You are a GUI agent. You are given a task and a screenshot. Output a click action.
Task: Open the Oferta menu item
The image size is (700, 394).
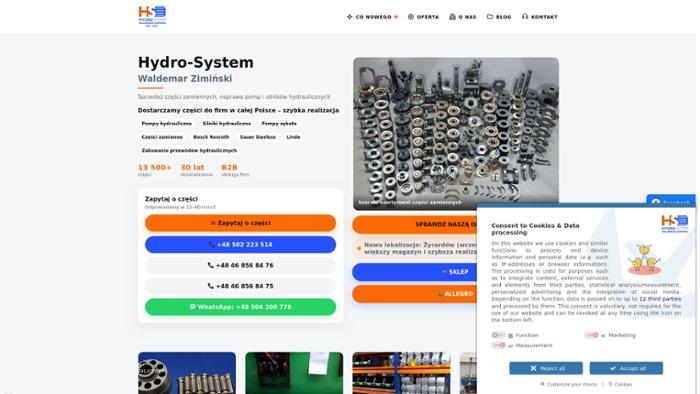[423, 17]
